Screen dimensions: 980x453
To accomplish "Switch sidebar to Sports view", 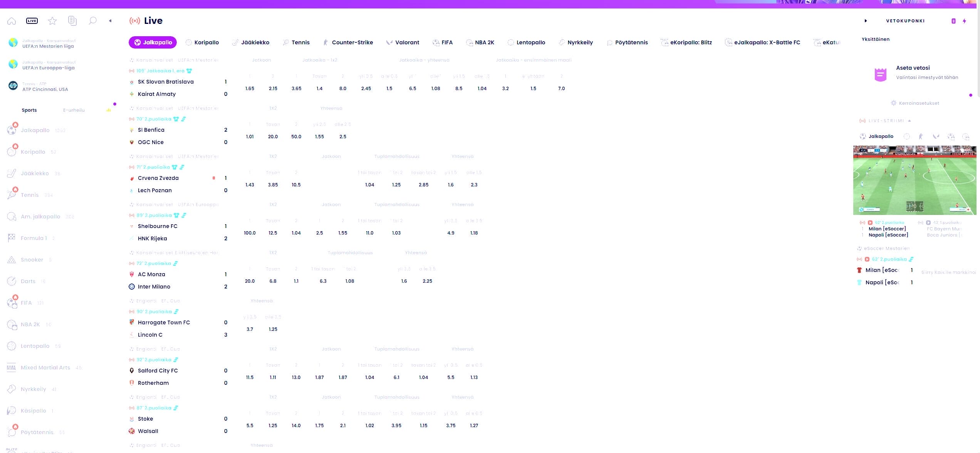I will [29, 110].
